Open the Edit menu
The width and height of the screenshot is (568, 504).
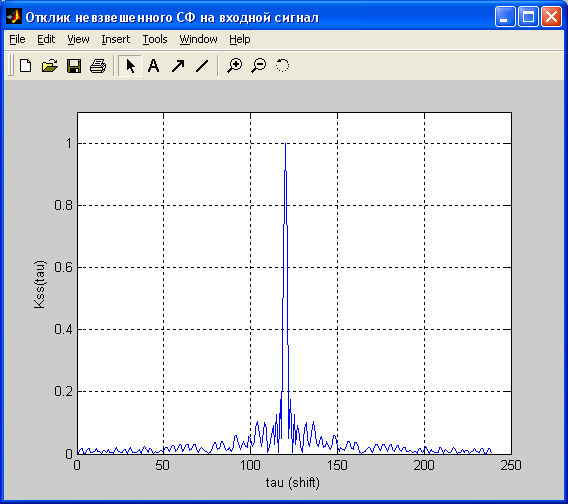(46, 39)
